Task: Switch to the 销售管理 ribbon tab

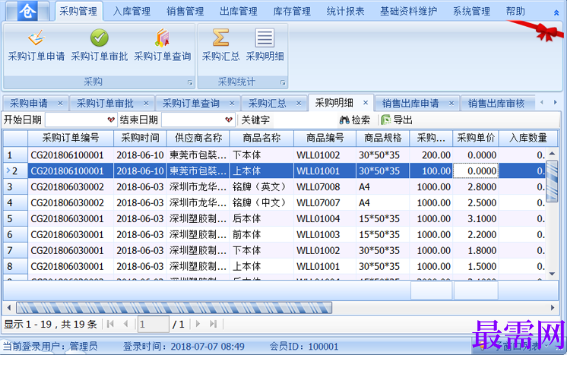Action: point(185,12)
